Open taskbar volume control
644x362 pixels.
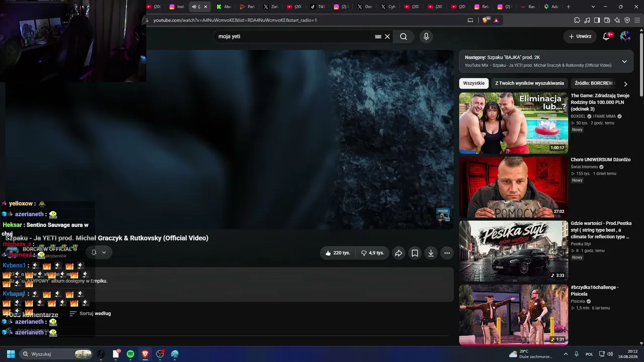[x=610, y=354]
